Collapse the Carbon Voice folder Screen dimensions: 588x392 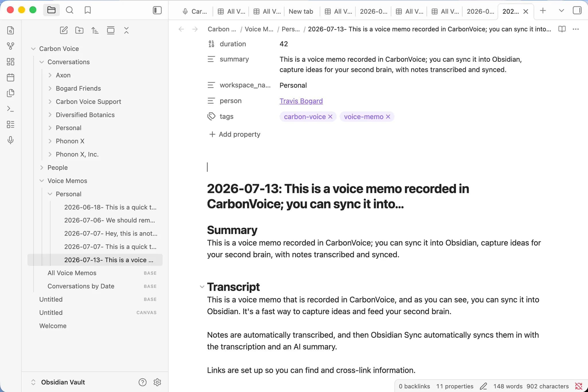coord(33,49)
